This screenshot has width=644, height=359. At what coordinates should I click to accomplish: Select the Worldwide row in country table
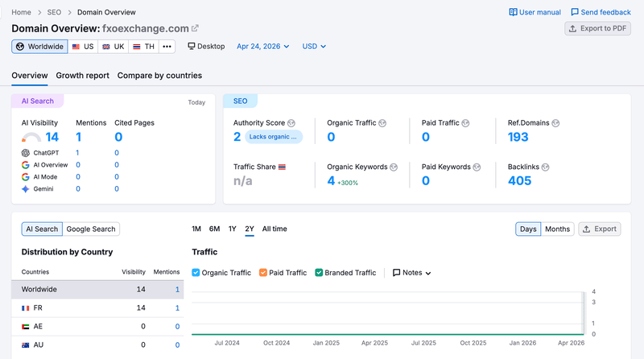click(97, 290)
